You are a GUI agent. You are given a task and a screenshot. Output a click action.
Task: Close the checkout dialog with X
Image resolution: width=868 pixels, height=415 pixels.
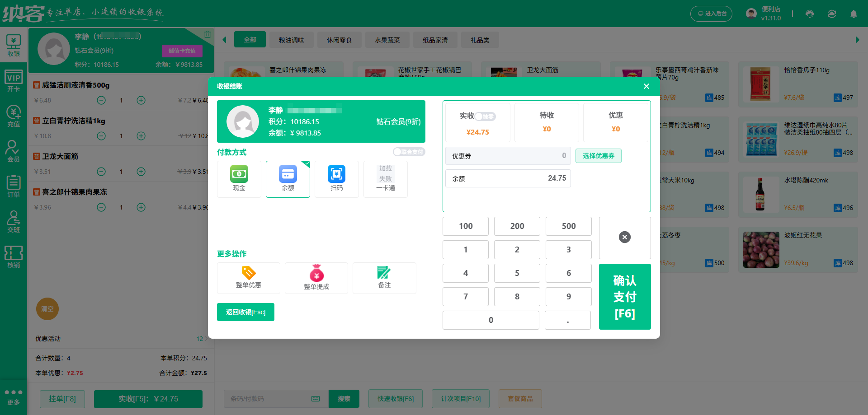[x=646, y=86]
